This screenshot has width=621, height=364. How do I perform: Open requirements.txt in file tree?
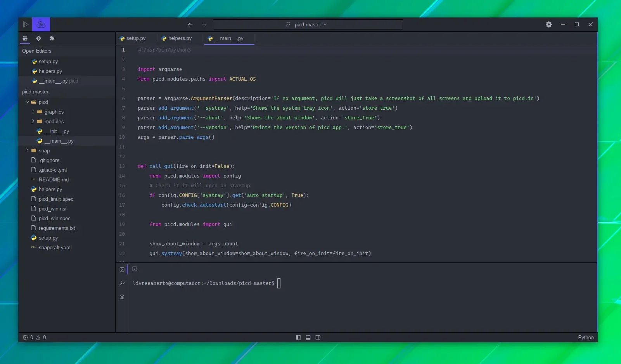[x=57, y=228]
